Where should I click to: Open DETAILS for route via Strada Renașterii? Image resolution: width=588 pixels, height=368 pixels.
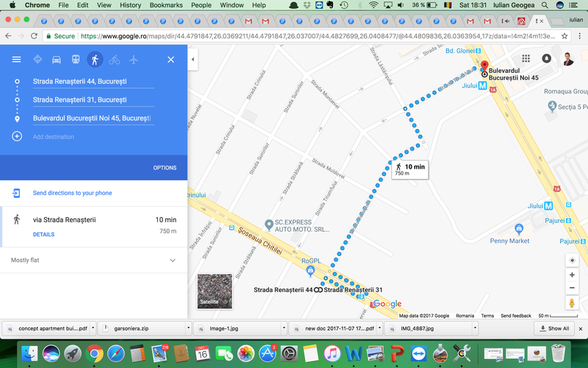(x=43, y=235)
